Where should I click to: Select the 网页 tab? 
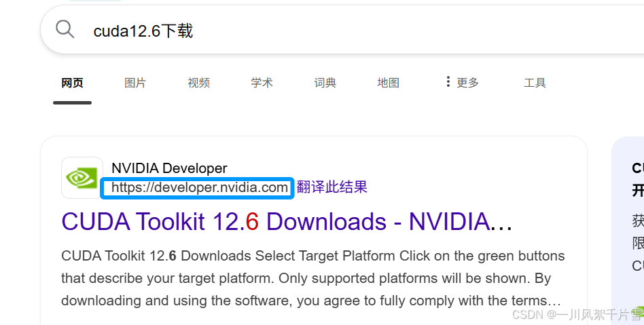pyautogui.click(x=72, y=83)
